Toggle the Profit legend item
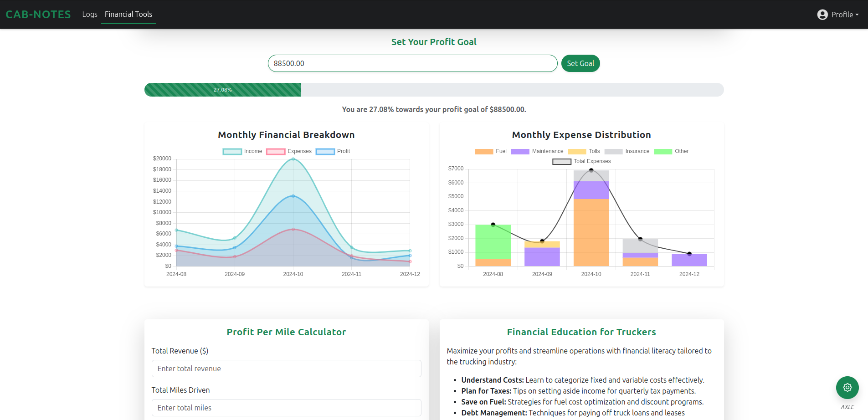This screenshot has width=868, height=420. coord(333,152)
